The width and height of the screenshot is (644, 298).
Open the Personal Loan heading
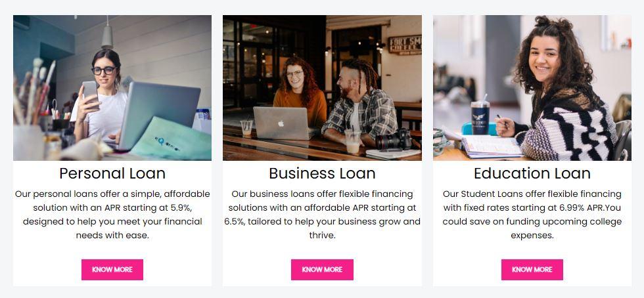112,173
